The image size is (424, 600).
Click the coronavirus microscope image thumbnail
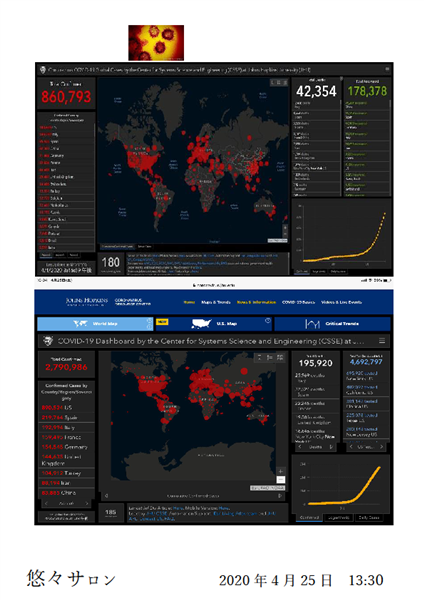tap(156, 43)
